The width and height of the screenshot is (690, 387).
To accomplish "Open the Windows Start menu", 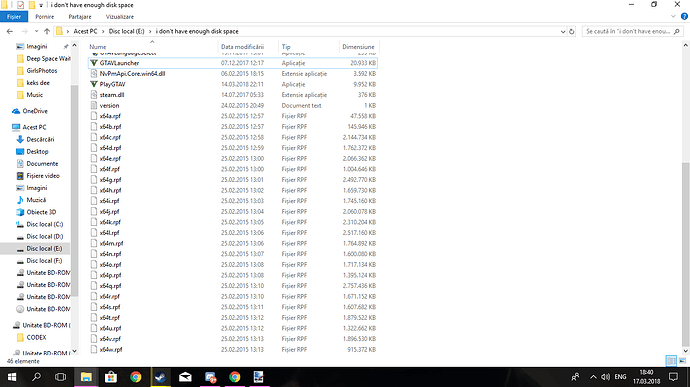I will click(x=12, y=377).
